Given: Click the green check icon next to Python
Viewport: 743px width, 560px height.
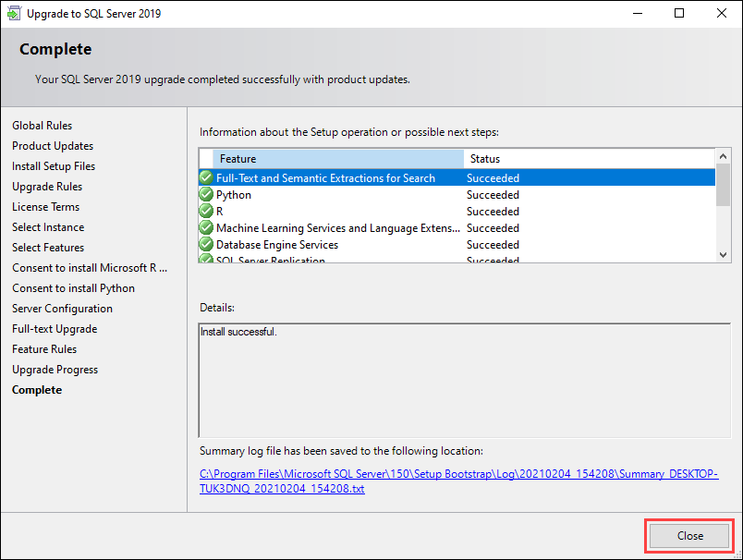Looking at the screenshot, I should tap(205, 194).
